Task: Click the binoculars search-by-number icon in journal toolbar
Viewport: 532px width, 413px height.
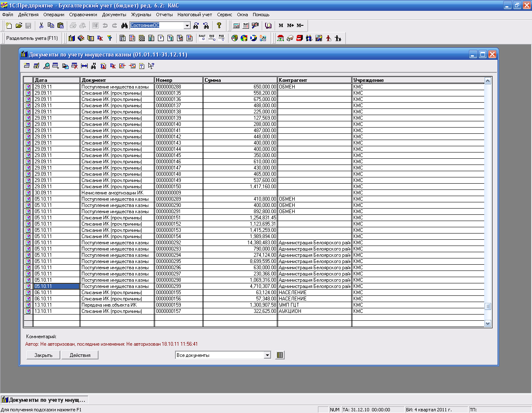Action: click(94, 66)
